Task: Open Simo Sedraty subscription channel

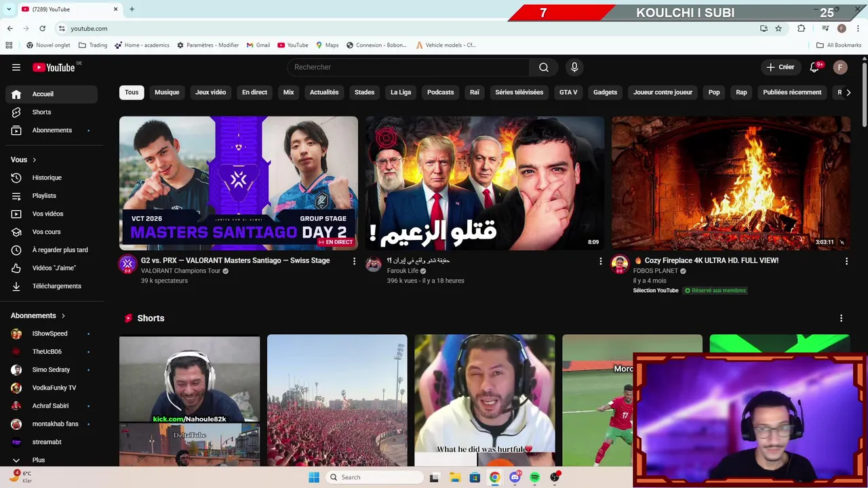Action: tap(52, 369)
